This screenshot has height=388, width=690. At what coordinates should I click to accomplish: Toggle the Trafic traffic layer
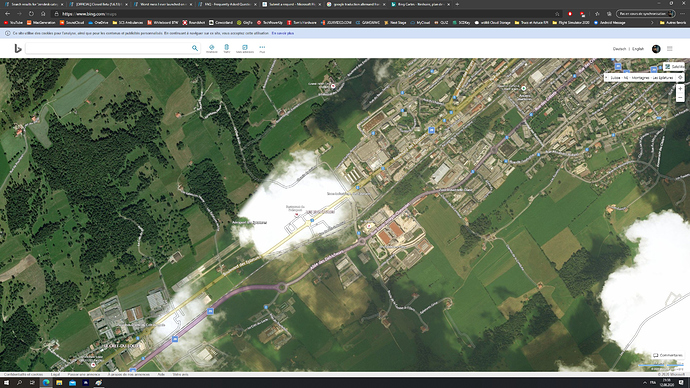[x=227, y=49]
